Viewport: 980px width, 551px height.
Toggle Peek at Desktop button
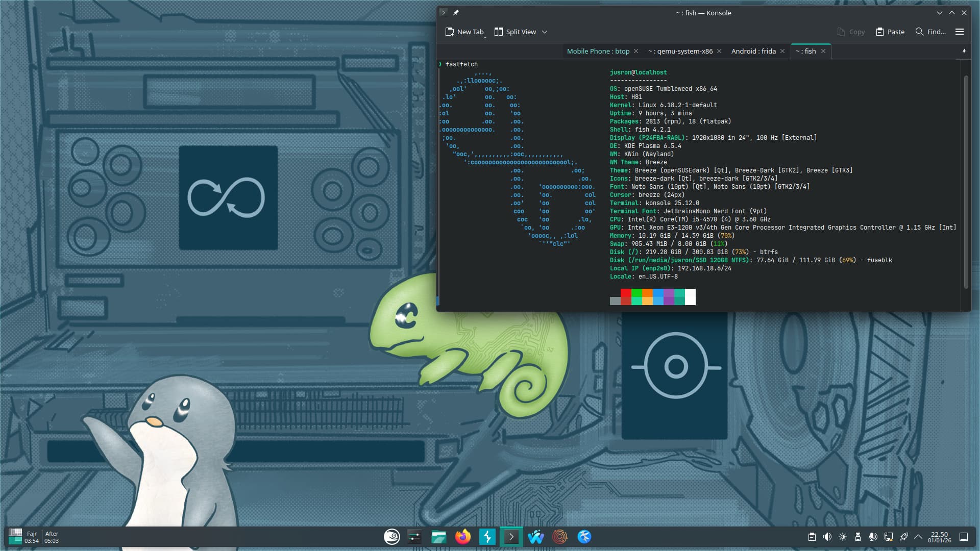coord(964,537)
